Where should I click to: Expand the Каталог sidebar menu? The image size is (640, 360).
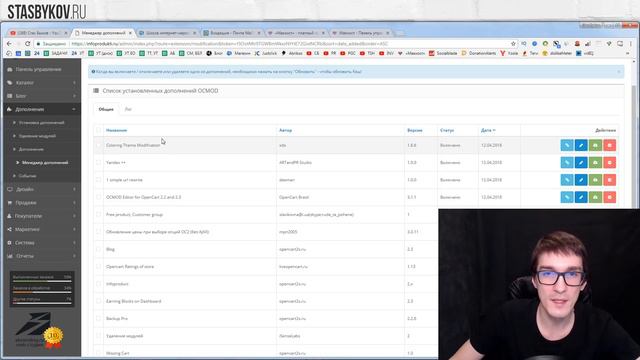pos(42,83)
